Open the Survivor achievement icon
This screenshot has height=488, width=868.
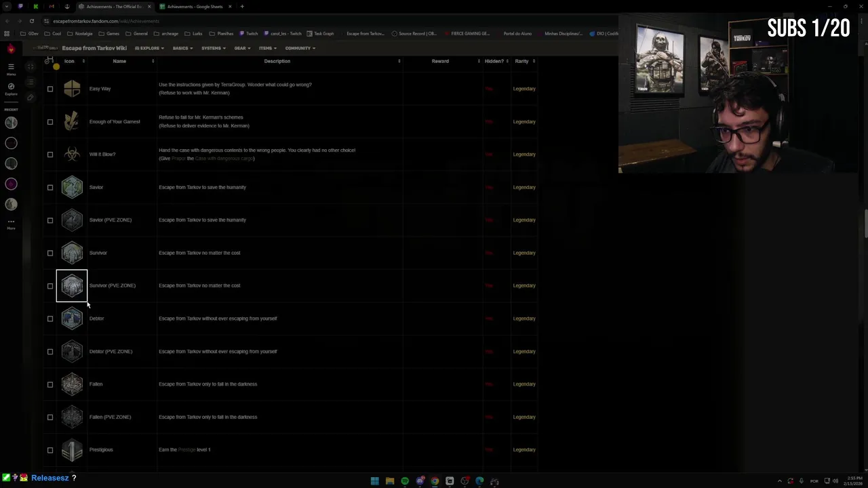[x=72, y=253]
